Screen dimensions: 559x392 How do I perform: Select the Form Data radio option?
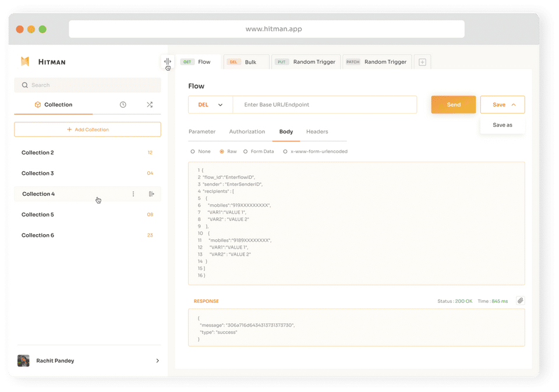tap(245, 151)
